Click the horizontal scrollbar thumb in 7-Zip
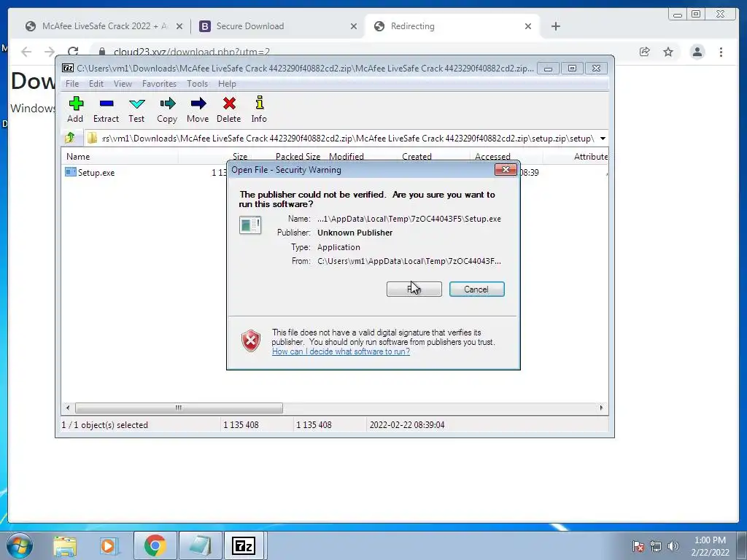Image resolution: width=747 pixels, height=560 pixels. 179,408
